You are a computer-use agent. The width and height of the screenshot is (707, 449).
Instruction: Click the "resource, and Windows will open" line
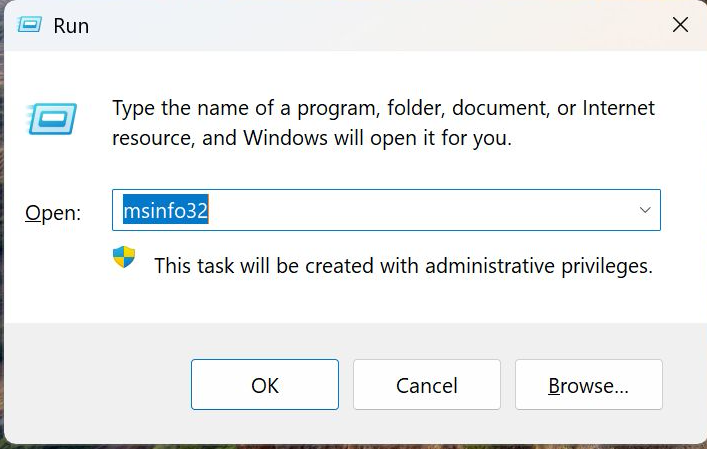(311, 138)
